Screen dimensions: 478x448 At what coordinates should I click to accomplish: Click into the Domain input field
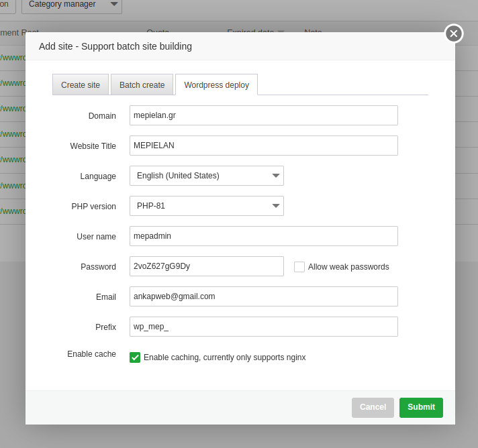click(264, 115)
